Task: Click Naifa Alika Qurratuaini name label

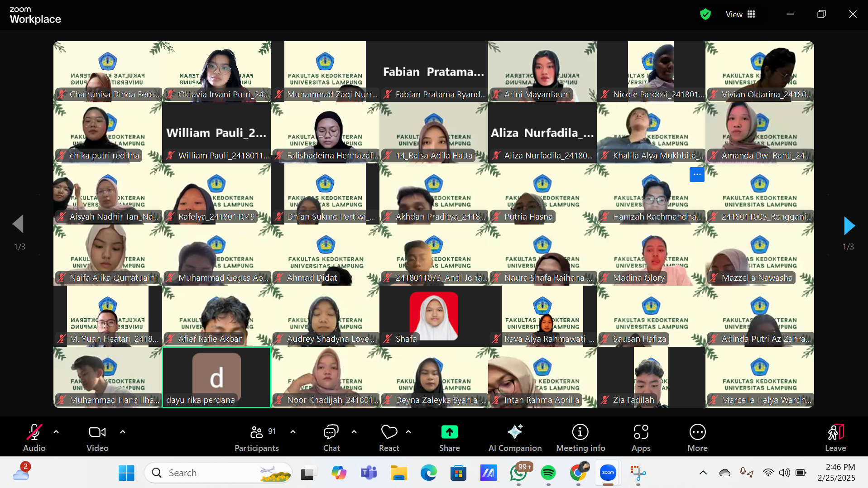Action: coord(113,278)
